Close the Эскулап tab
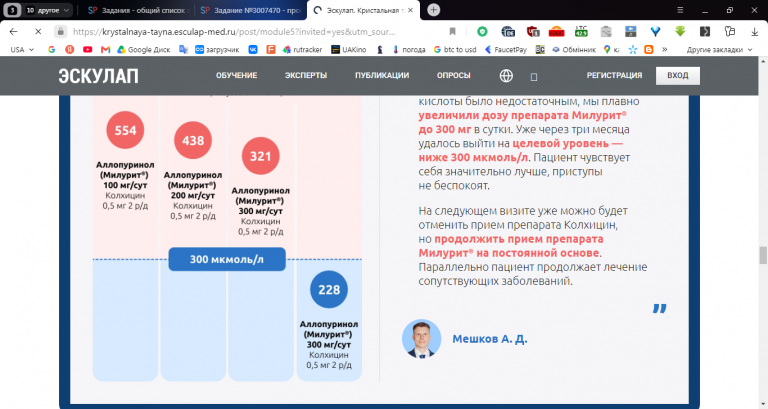Image resolution: width=768 pixels, height=409 pixels. pyautogui.click(x=410, y=10)
